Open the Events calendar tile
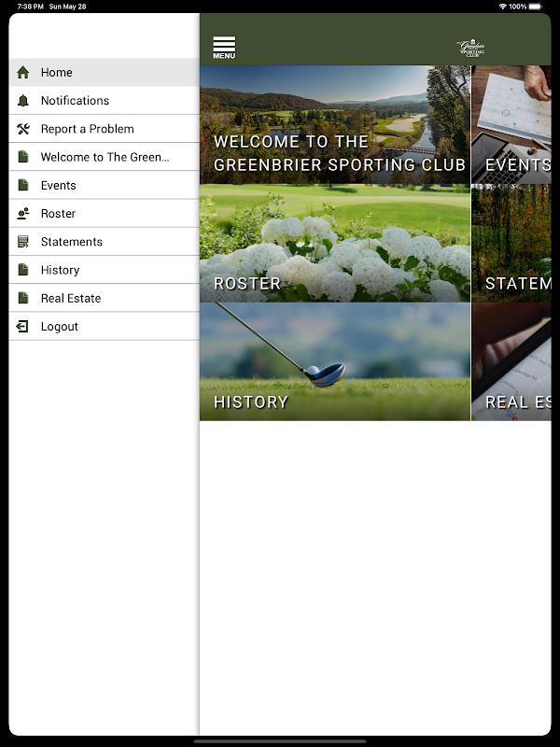This screenshot has width=560, height=747. pos(511,125)
